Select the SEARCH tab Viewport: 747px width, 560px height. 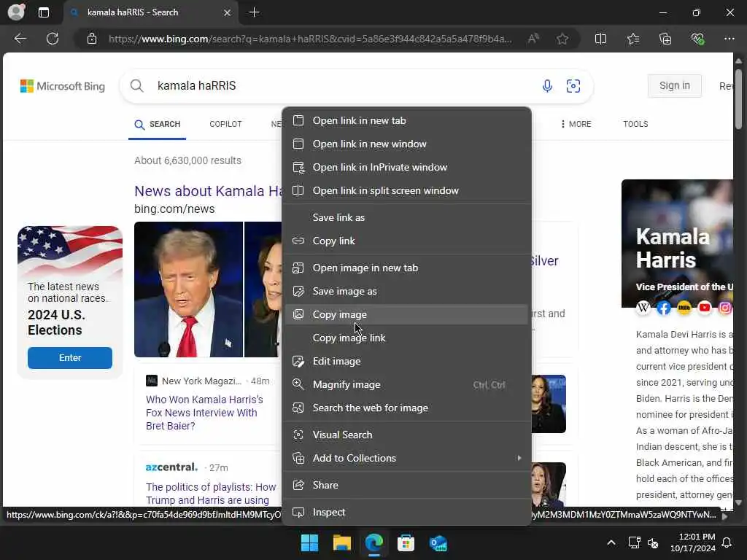pyautogui.click(x=158, y=124)
